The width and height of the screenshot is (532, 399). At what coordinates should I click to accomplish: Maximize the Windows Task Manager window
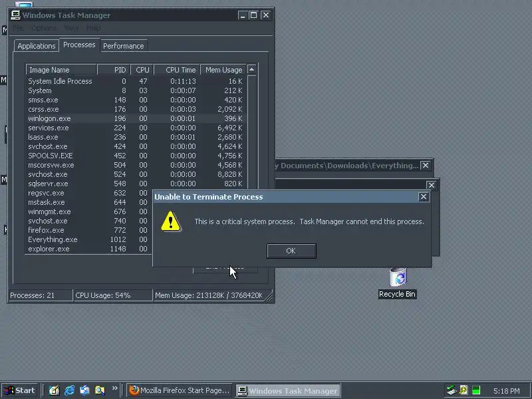tap(253, 15)
